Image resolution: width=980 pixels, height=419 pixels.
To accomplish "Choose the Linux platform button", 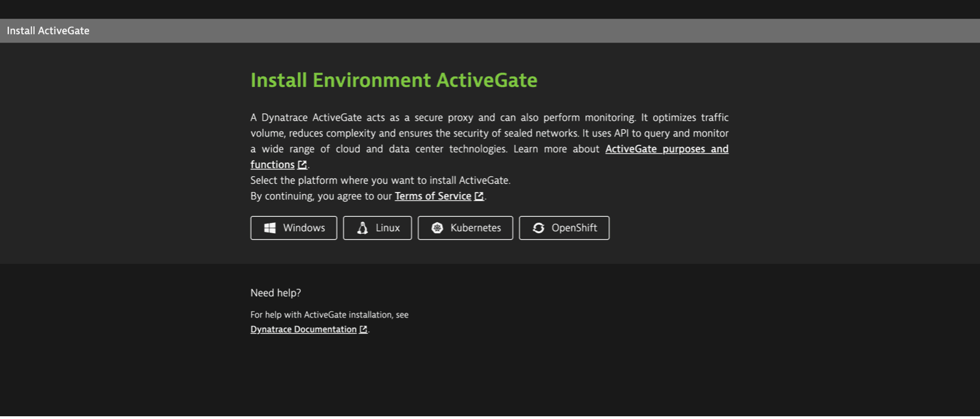I will (x=377, y=228).
